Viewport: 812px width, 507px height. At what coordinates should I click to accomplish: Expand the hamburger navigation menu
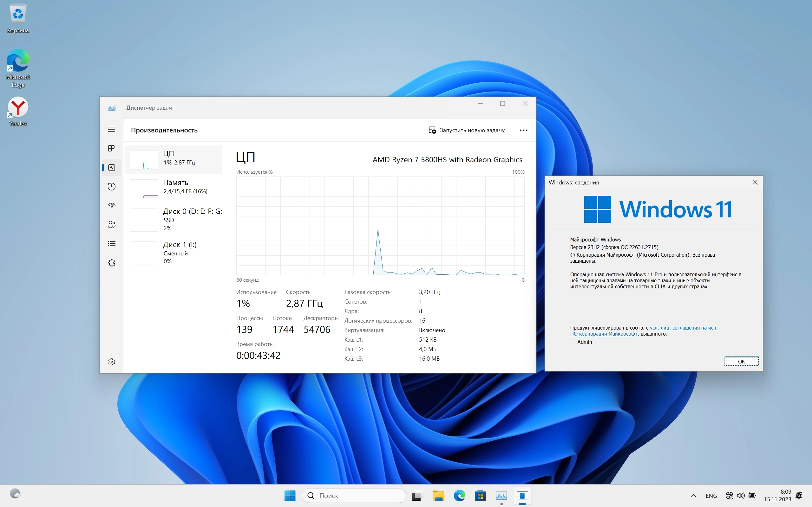click(111, 129)
